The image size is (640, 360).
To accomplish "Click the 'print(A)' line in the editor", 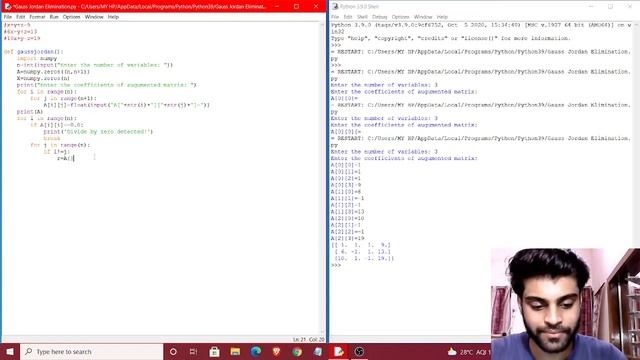I will click(x=30, y=111).
